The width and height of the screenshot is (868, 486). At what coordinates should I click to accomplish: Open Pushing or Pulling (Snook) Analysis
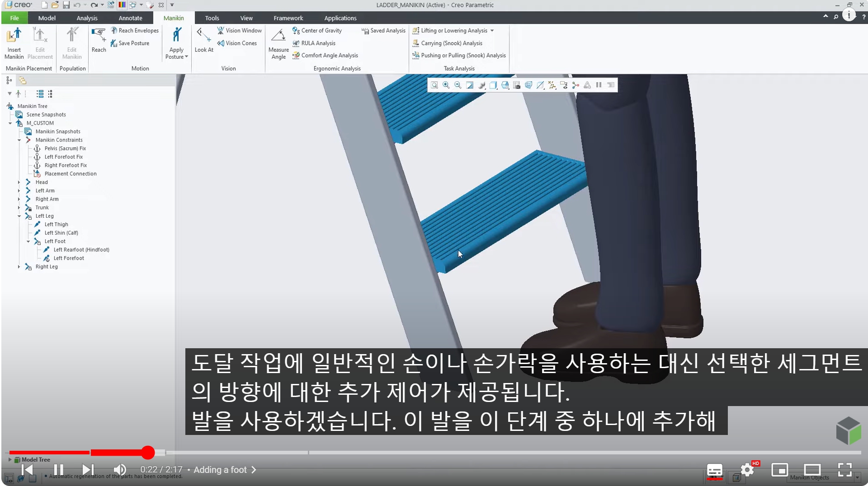tap(459, 55)
